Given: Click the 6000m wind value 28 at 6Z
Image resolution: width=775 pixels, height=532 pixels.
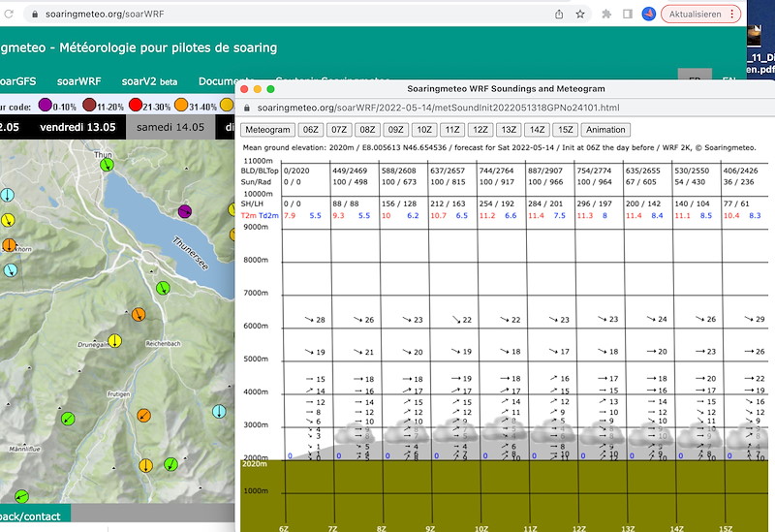Looking at the screenshot, I should tap(321, 320).
